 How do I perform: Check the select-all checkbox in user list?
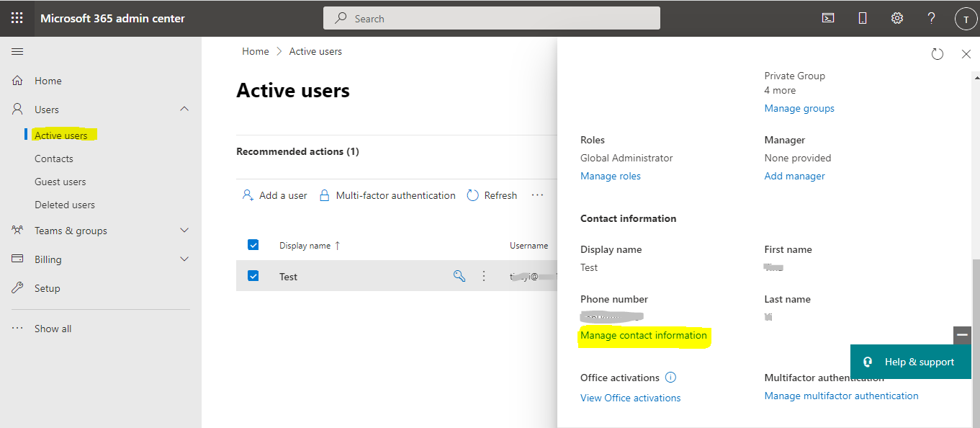click(x=253, y=244)
